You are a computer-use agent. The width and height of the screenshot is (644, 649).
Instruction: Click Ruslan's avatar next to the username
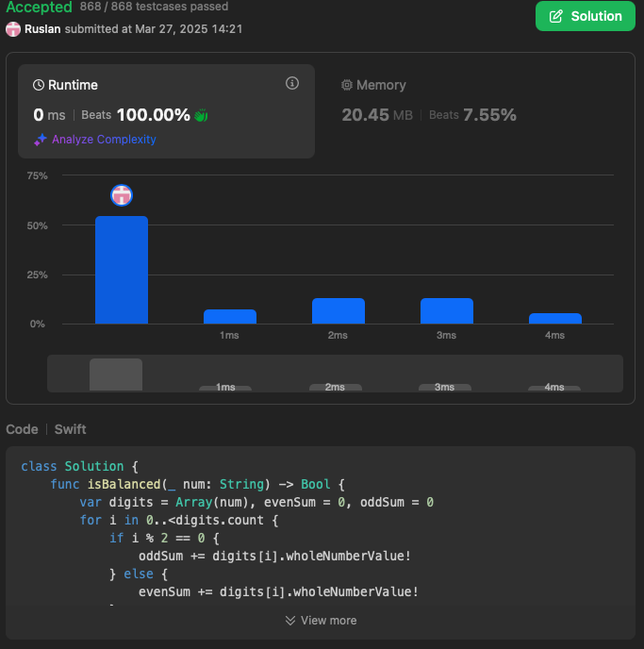tap(13, 29)
